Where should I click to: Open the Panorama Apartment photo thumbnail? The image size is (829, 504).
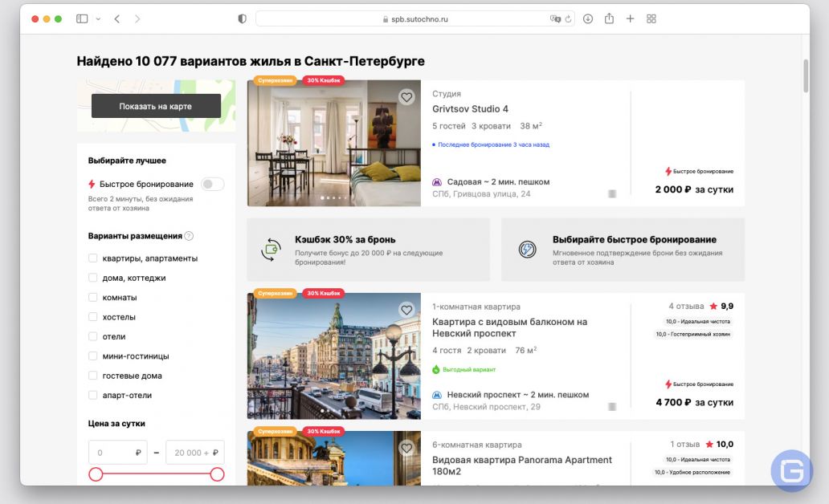(x=334, y=458)
